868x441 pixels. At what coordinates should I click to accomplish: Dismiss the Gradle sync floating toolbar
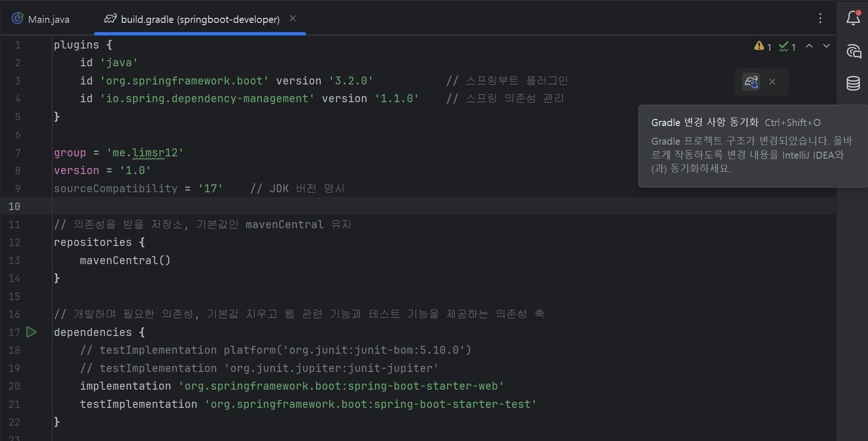[772, 82]
